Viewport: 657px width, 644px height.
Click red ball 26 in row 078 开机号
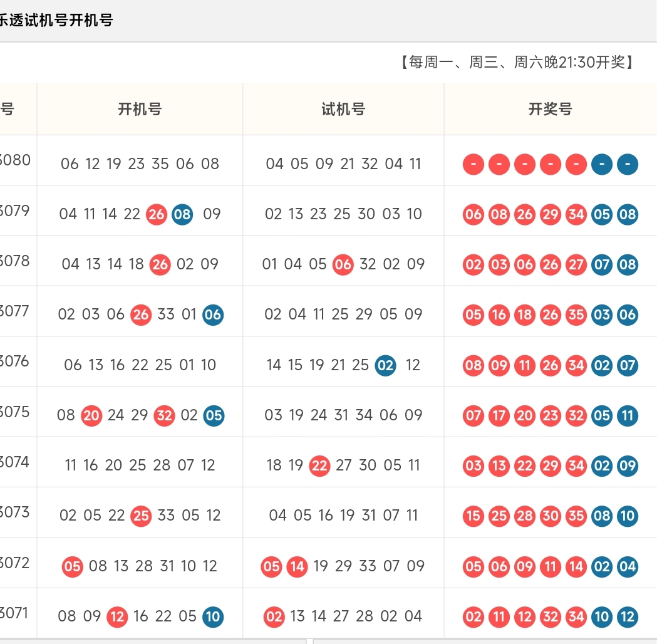tap(160, 264)
